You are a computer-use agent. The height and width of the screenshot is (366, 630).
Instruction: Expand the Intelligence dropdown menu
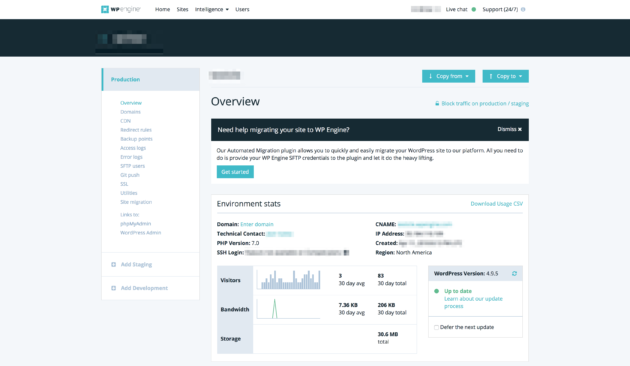pos(212,9)
